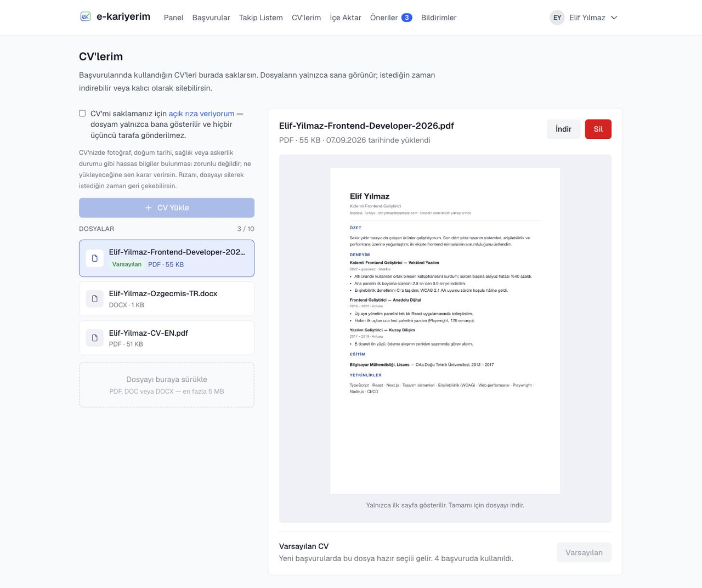Click the document icon for Elif-Yilmaz-Ozgecmis-TR.docx

[x=94, y=299]
